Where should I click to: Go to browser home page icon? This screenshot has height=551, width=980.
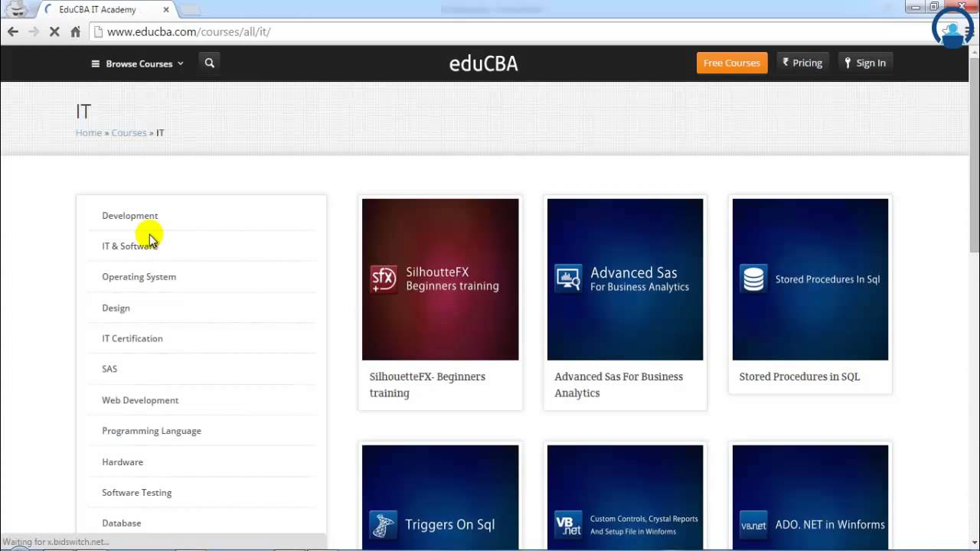coord(75,31)
